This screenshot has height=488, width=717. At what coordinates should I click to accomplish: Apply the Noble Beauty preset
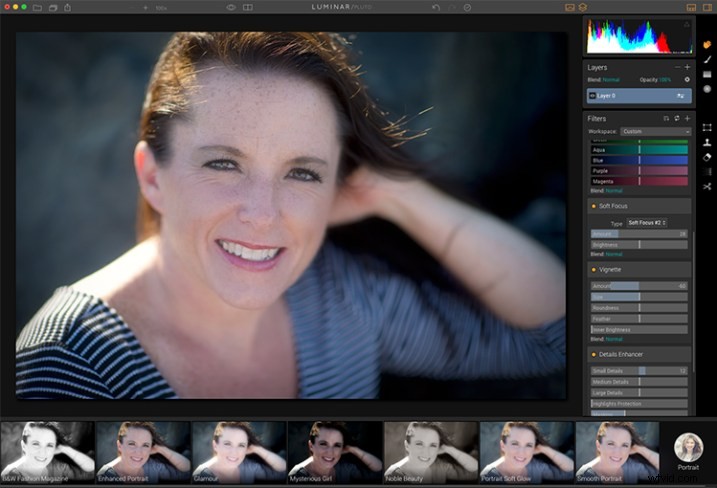point(431,452)
